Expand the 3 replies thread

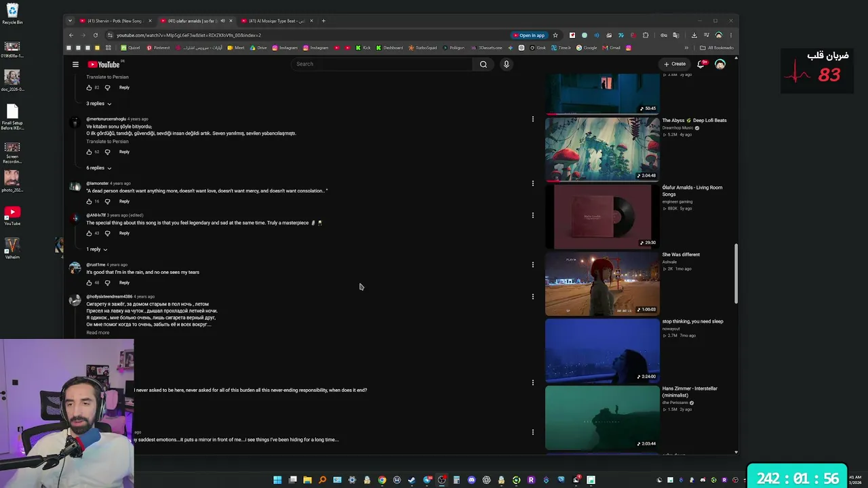point(98,104)
